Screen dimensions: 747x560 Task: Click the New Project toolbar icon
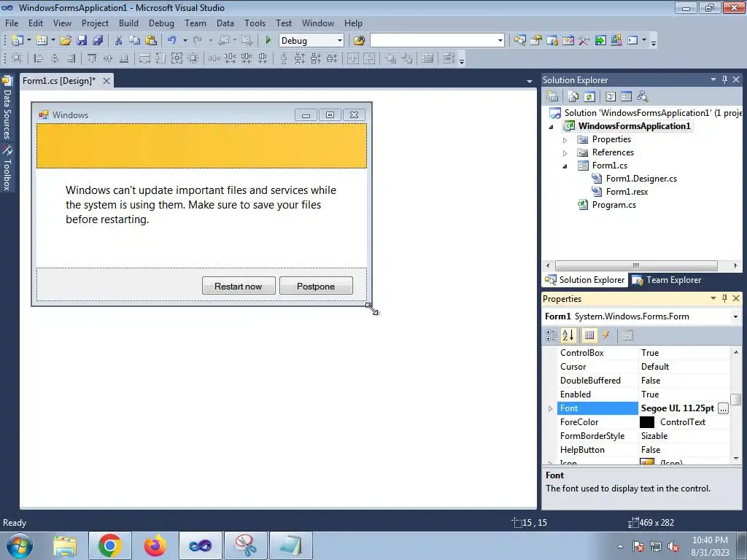point(18,41)
